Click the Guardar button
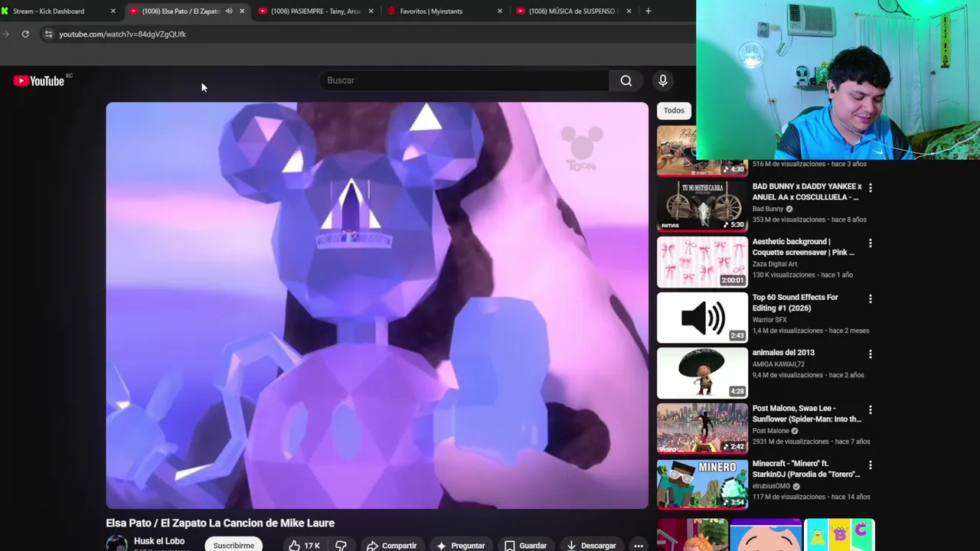Screen dimensions: 980x551 525,546
